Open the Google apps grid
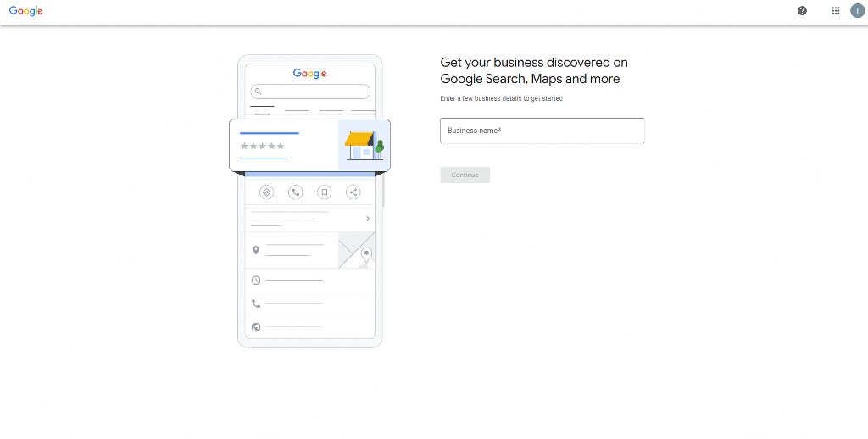This screenshot has height=439, width=868. pos(836,10)
